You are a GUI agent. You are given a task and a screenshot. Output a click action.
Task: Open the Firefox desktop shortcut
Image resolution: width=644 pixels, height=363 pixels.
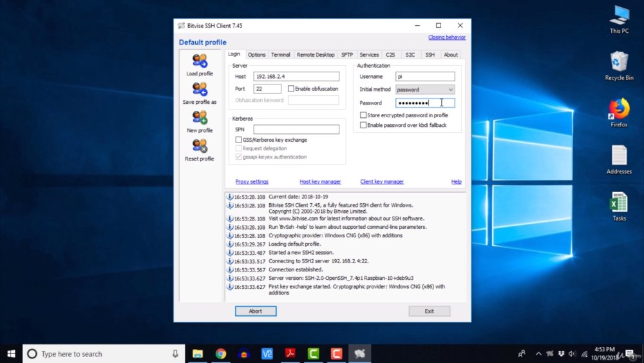point(619,112)
